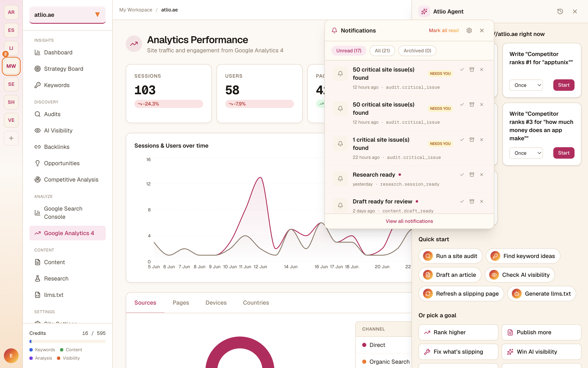Switch to the Pages tab

click(181, 303)
